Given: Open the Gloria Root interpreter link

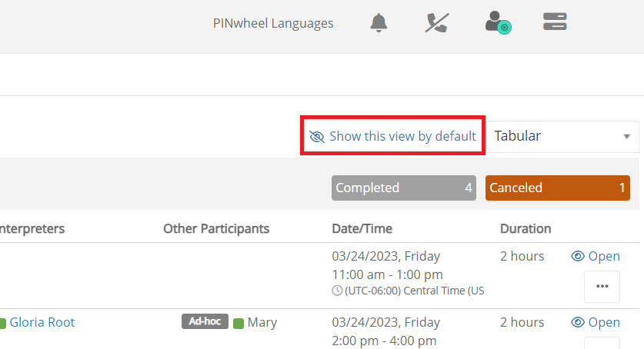Looking at the screenshot, I should pos(42,322).
